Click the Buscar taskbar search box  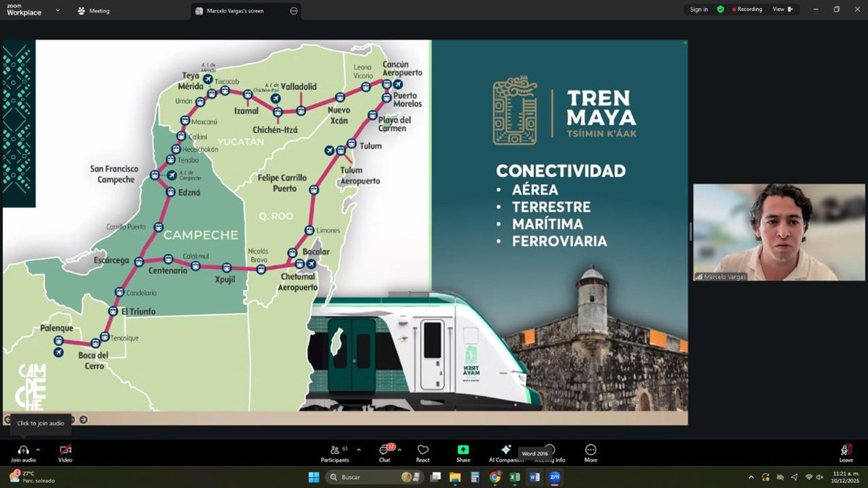pyautogui.click(x=374, y=477)
